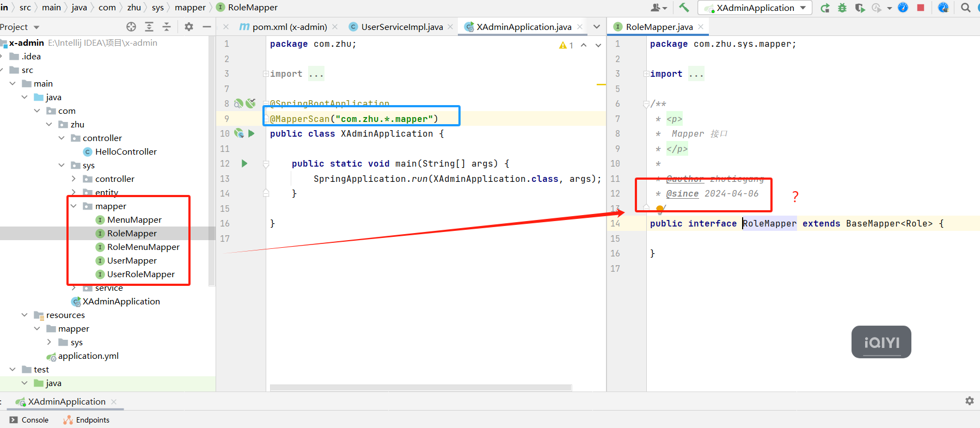Go to previous highlighted error arrow
Viewport: 980px width, 428px height.
click(x=584, y=45)
